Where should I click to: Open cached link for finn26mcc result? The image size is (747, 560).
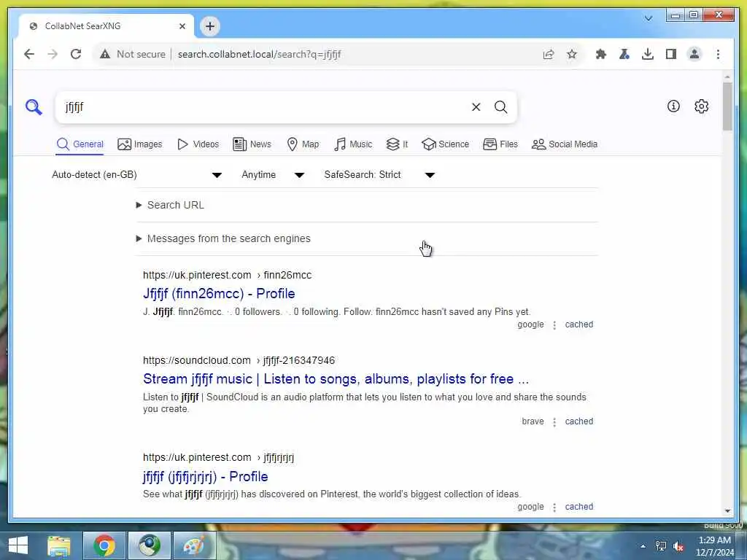pos(578,324)
